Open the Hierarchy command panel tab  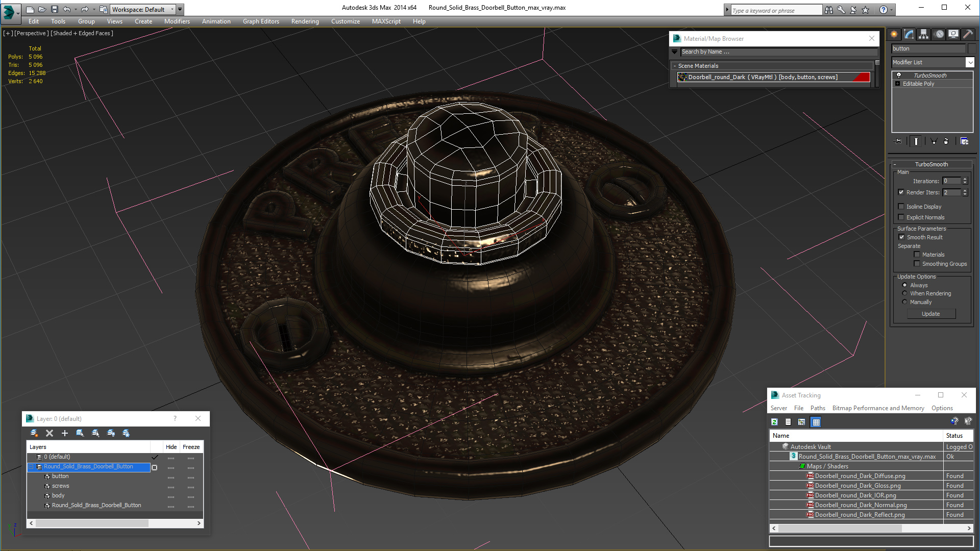coord(924,34)
